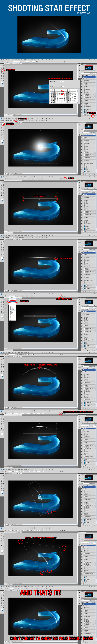Screen dimensions: 97x644
Task: Open the Window menu in the Resize Vertically step
Action: click(25, 177)
